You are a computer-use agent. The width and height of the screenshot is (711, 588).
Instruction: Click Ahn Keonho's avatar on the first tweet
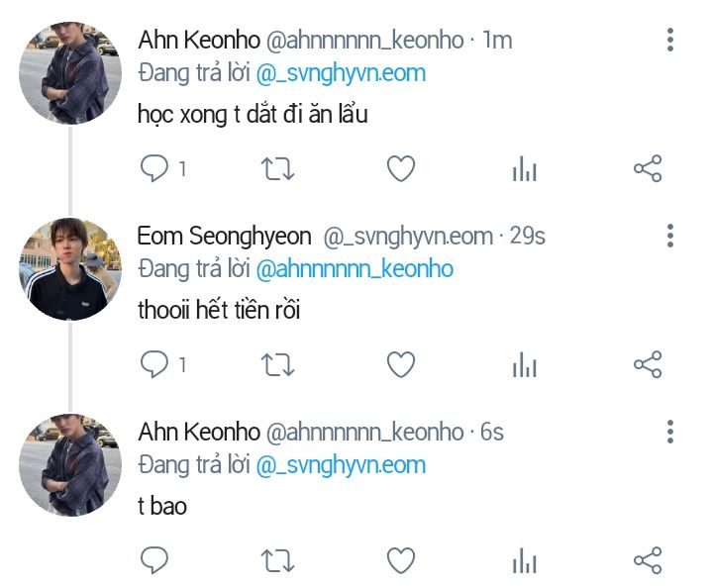click(70, 73)
